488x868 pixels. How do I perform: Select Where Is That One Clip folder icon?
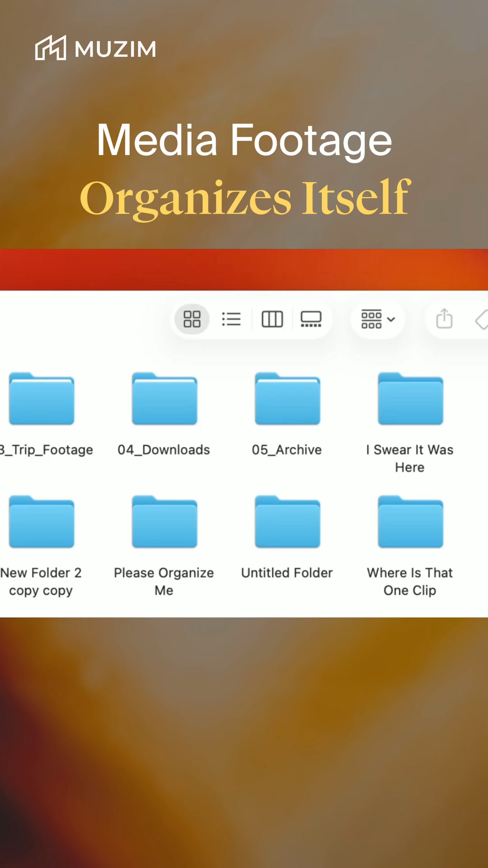410,522
